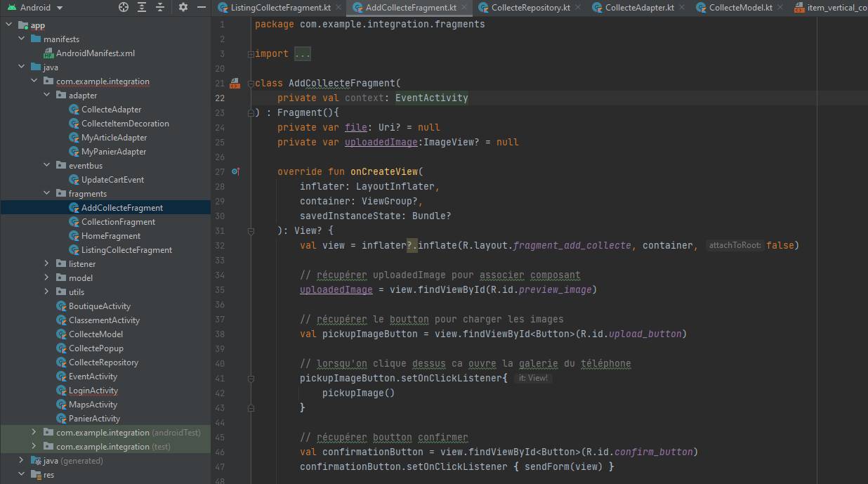Click the Kotlin icon beside CollectePopup
868x484 pixels.
[x=61, y=348]
